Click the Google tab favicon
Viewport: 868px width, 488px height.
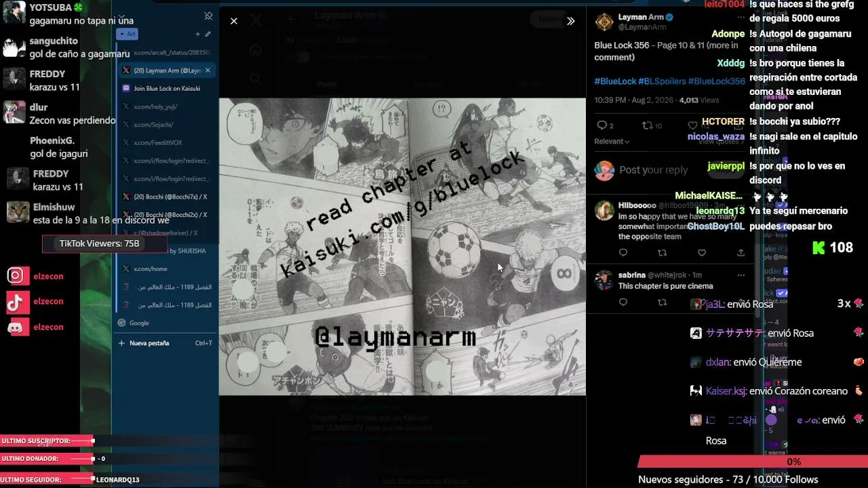[x=122, y=323]
